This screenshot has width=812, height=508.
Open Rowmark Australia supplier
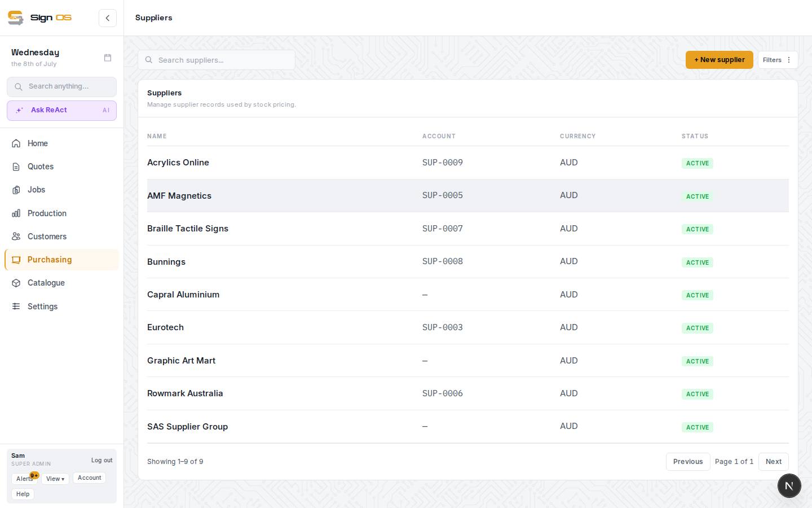pos(468,393)
